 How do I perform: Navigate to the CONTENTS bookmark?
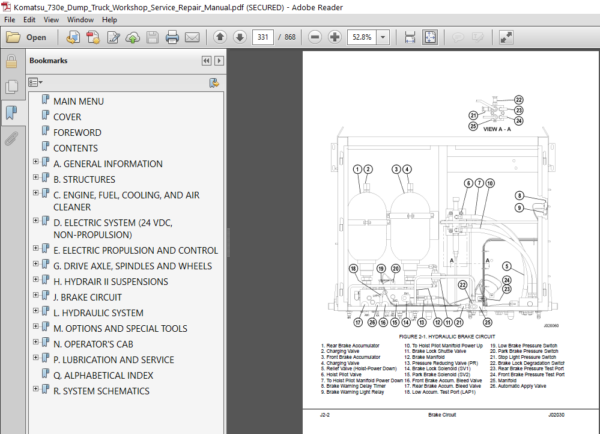click(x=75, y=148)
